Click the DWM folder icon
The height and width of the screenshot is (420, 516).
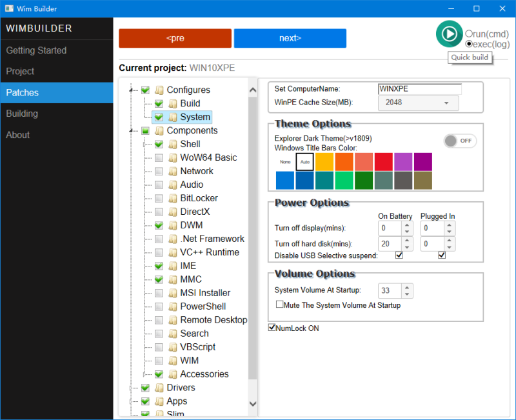tap(174, 225)
